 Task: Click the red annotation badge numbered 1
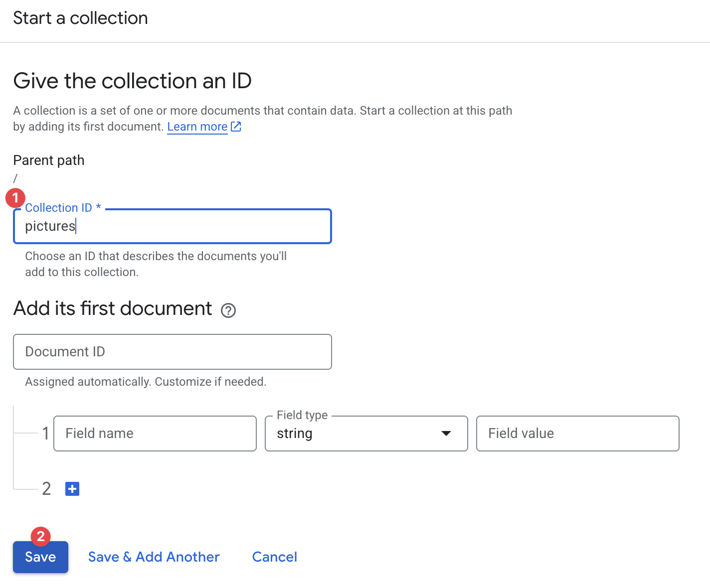coord(15,198)
